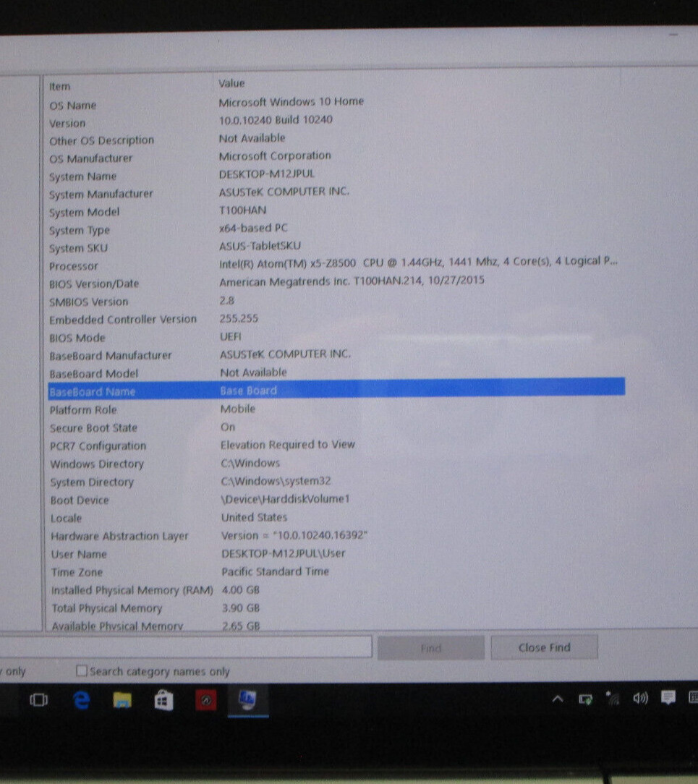Select the Other OS Description row
The width and height of the screenshot is (698, 784).
click(x=335, y=140)
